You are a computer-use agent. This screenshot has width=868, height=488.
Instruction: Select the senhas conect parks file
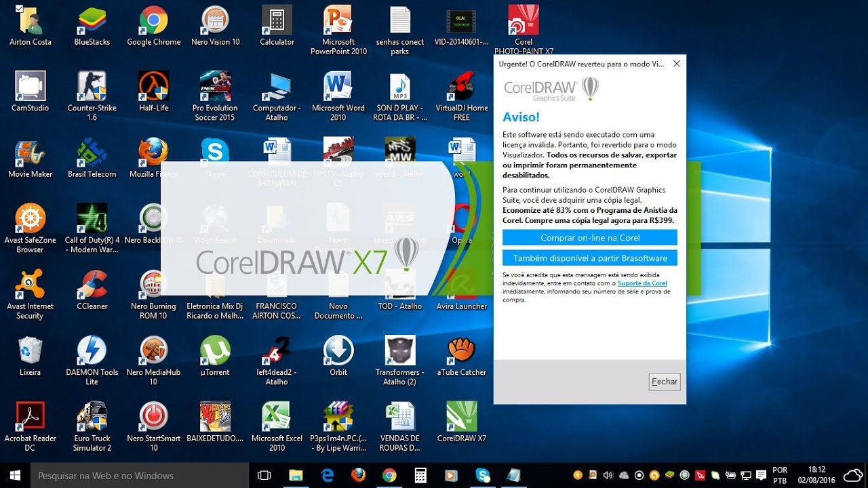[x=400, y=30]
